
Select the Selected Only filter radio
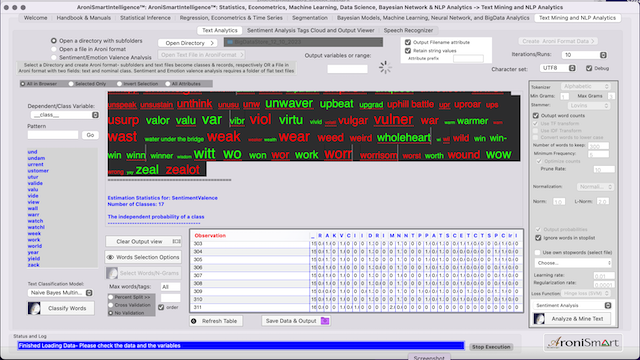pos(71,84)
